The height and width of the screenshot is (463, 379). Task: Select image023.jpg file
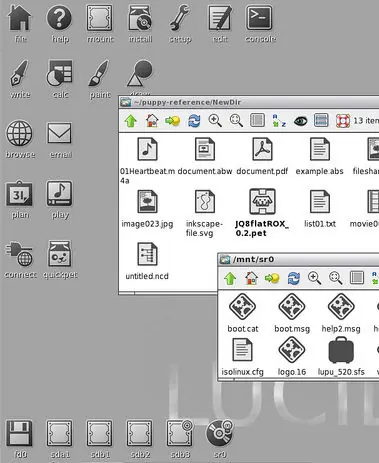point(147,209)
